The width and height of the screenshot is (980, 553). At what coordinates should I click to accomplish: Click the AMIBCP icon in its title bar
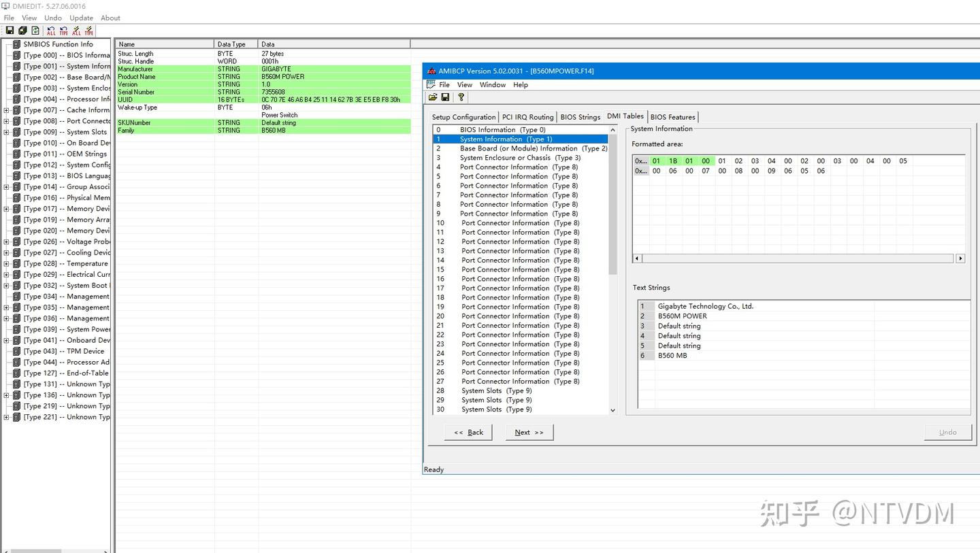pos(431,71)
